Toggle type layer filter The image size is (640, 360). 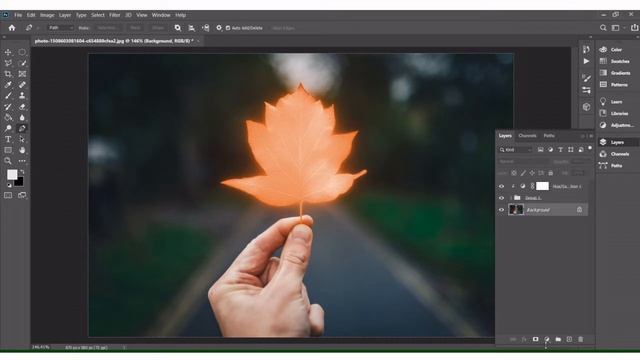tap(560, 150)
